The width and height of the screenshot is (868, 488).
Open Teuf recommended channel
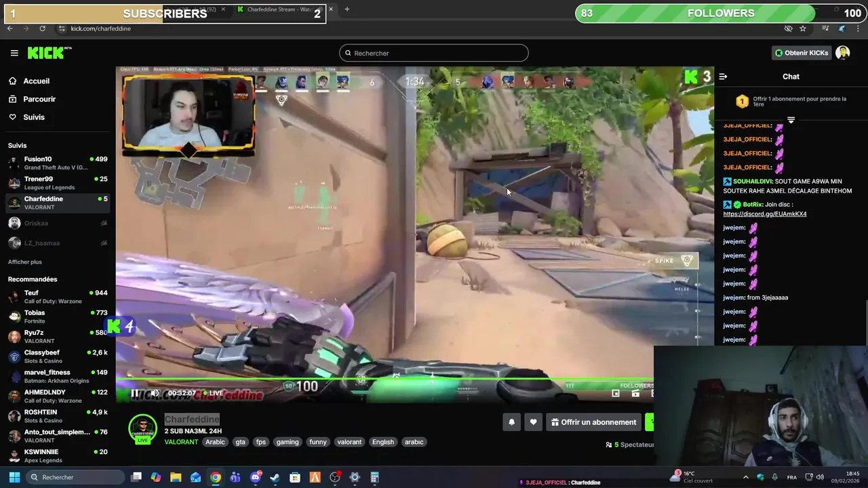click(x=58, y=297)
